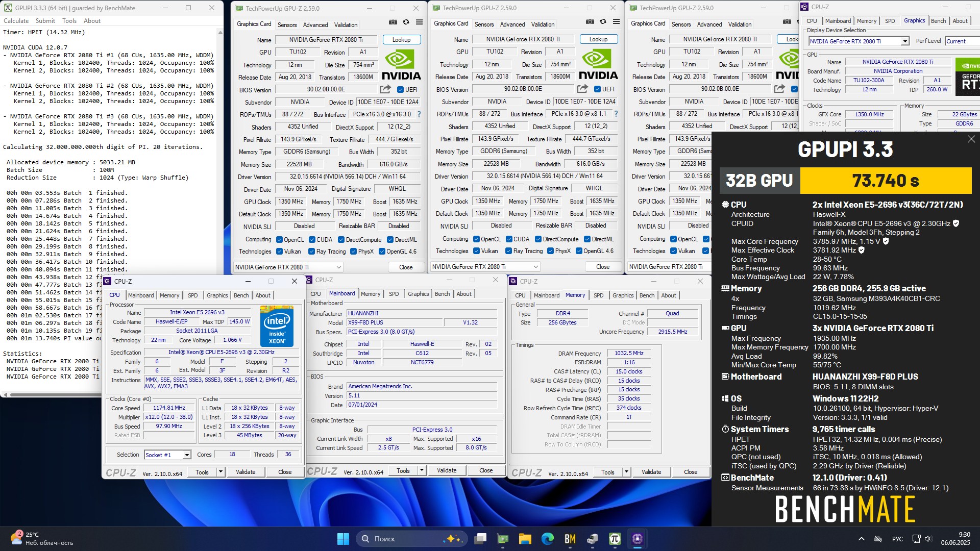This screenshot has height=551, width=980.
Task: Click taskbar search box Поиск
Action: click(x=411, y=539)
